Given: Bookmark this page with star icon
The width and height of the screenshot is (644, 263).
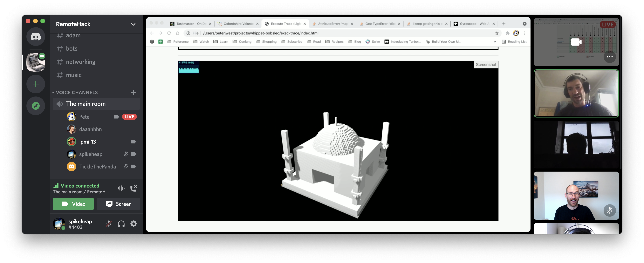Looking at the screenshot, I should (497, 33).
